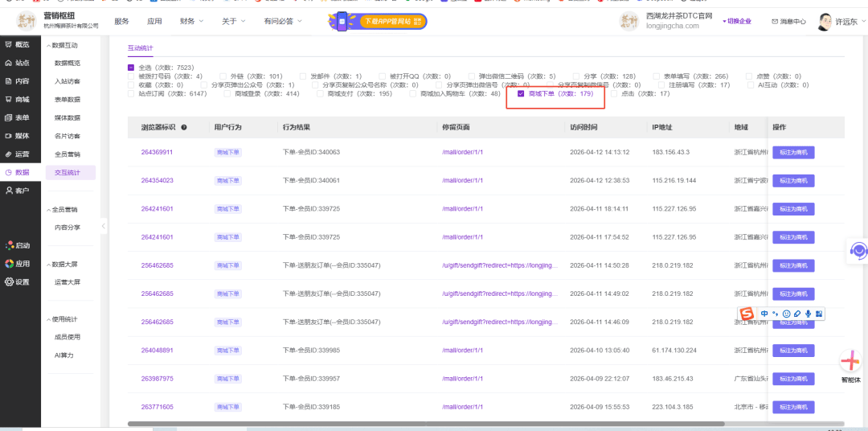Check the 发邮件 checkbox
The width and height of the screenshot is (868, 431).
click(x=303, y=76)
